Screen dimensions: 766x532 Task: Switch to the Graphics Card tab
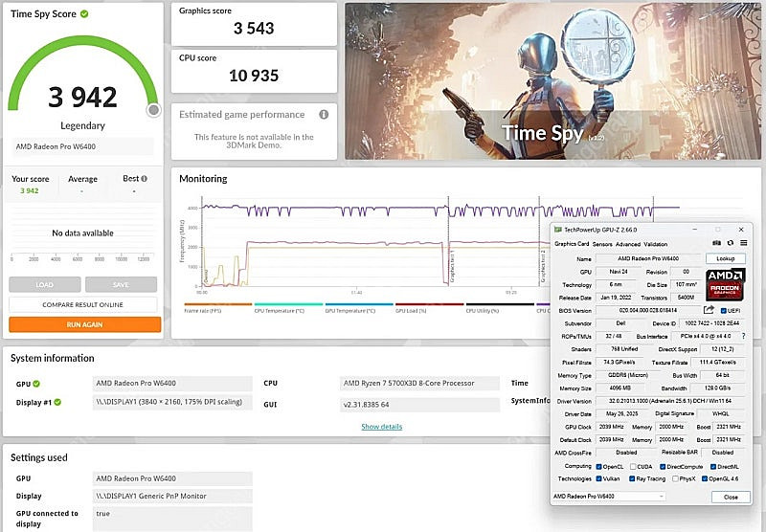(x=572, y=244)
